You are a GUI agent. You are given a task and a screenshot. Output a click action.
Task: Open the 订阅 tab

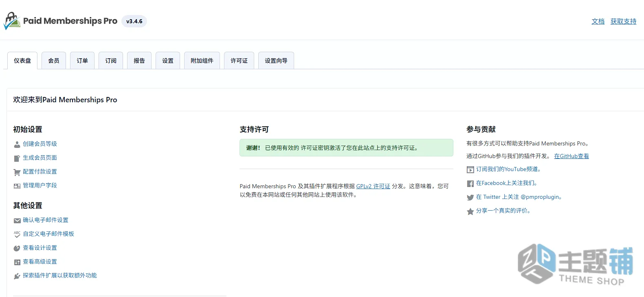(111, 61)
